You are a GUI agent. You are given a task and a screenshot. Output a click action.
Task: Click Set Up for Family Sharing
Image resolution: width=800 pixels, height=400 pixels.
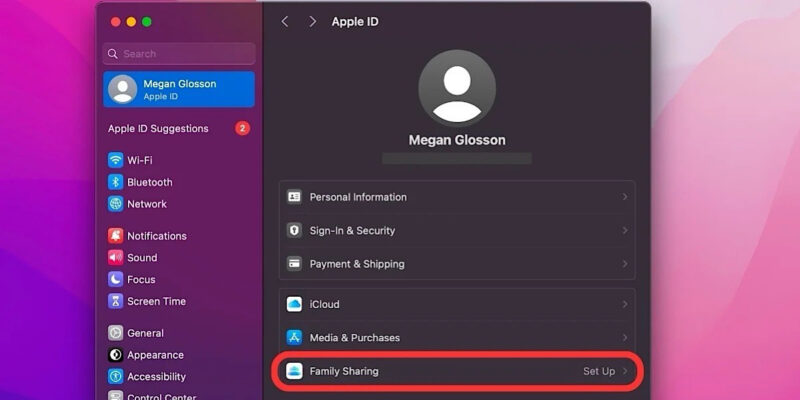point(599,371)
